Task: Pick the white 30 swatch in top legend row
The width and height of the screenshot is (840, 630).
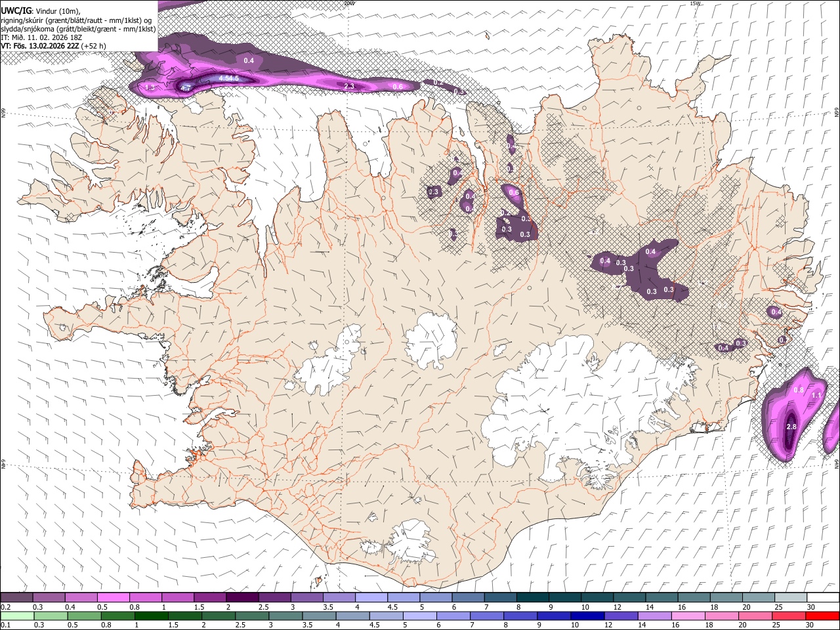Action: pos(823,598)
